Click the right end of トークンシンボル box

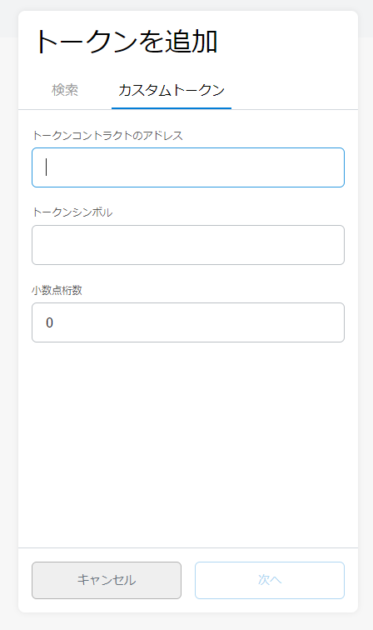coord(336,245)
